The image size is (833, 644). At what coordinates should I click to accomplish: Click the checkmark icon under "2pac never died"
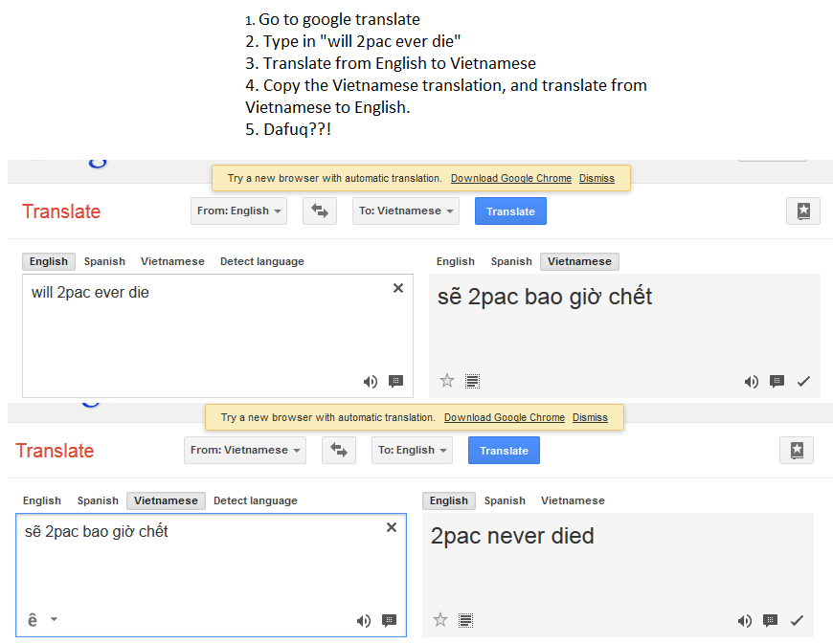coord(797,621)
